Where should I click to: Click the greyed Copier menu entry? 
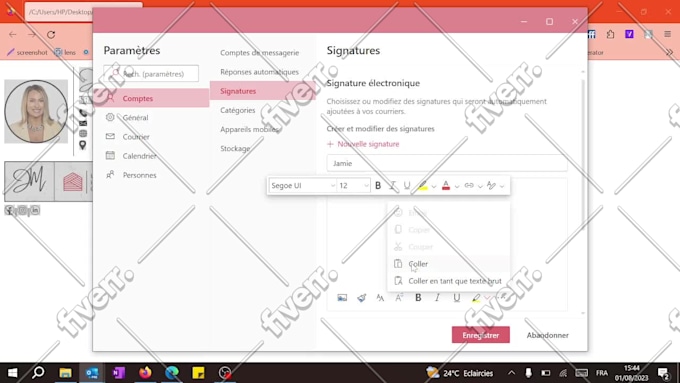(x=449, y=230)
